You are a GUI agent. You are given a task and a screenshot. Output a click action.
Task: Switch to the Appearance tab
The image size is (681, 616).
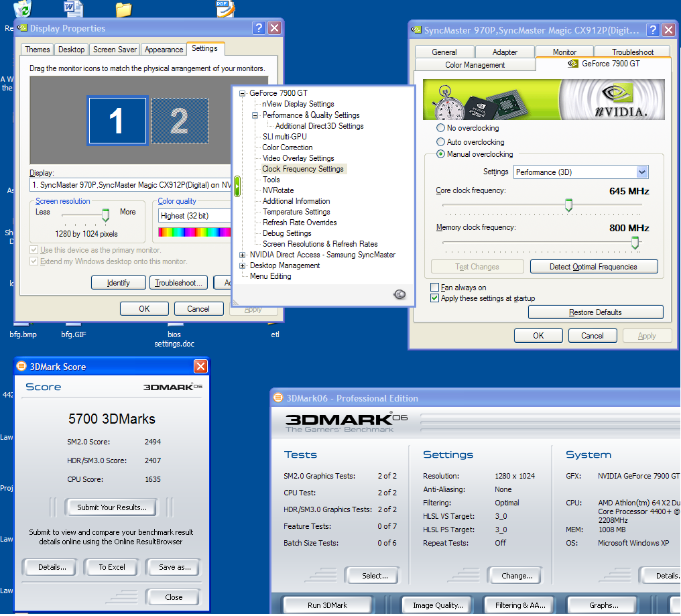tap(164, 50)
